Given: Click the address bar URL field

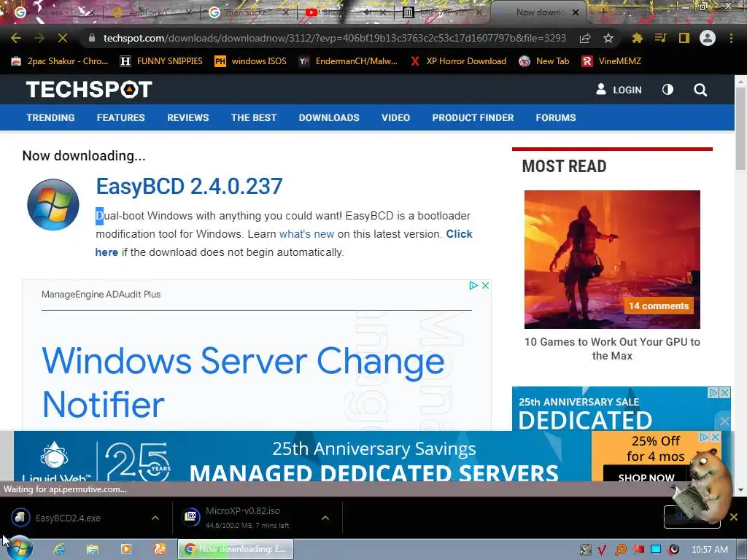Looking at the screenshot, I should coord(334,38).
